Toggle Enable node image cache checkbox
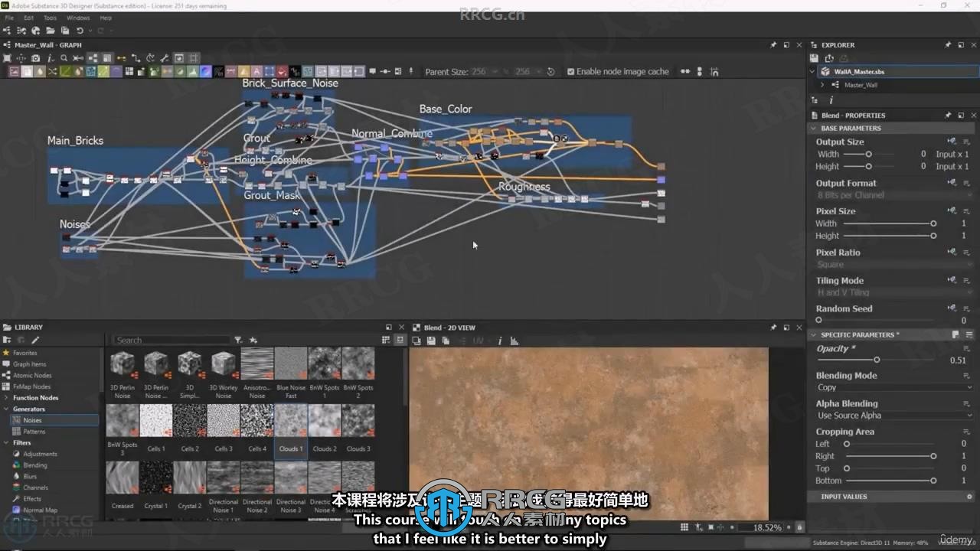Viewport: 980px width, 551px height. [570, 71]
